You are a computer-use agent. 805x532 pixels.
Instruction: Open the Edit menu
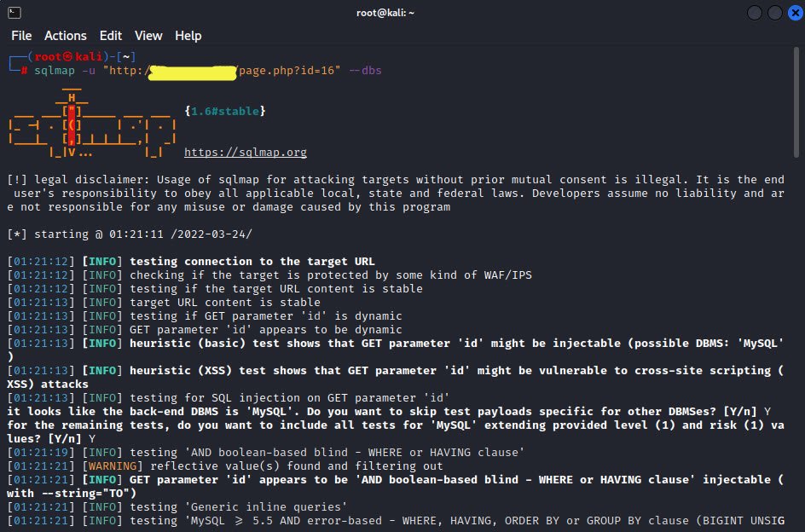(110, 36)
